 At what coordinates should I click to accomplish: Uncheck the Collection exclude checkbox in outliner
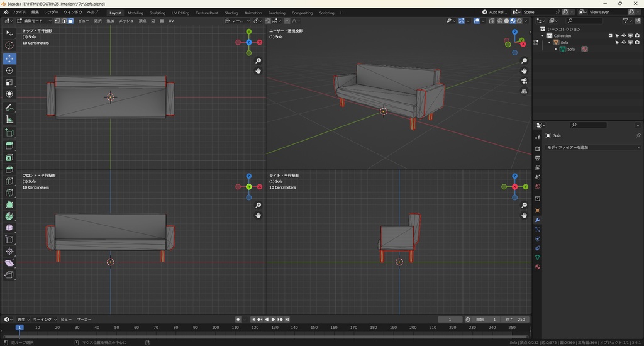coord(610,36)
